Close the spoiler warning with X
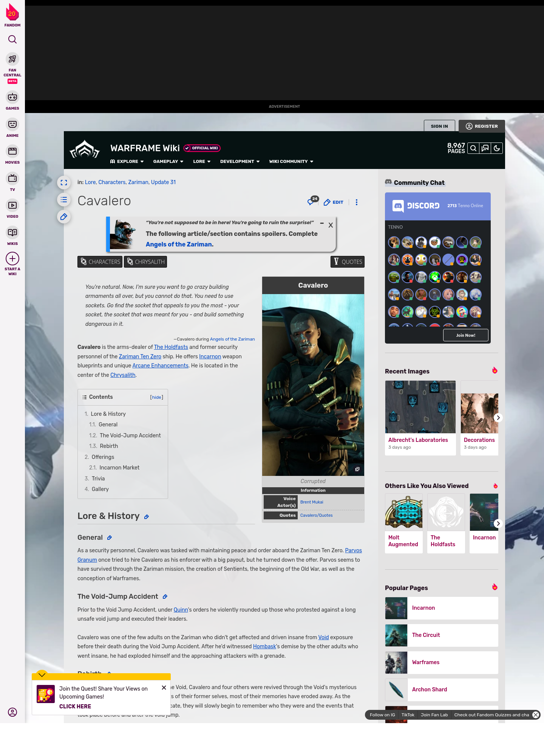This screenshot has width=544, height=756. (x=331, y=225)
